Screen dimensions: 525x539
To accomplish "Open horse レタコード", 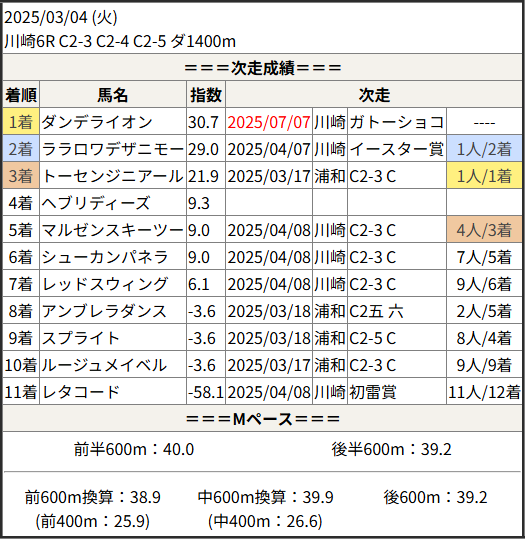I will 80,392.
